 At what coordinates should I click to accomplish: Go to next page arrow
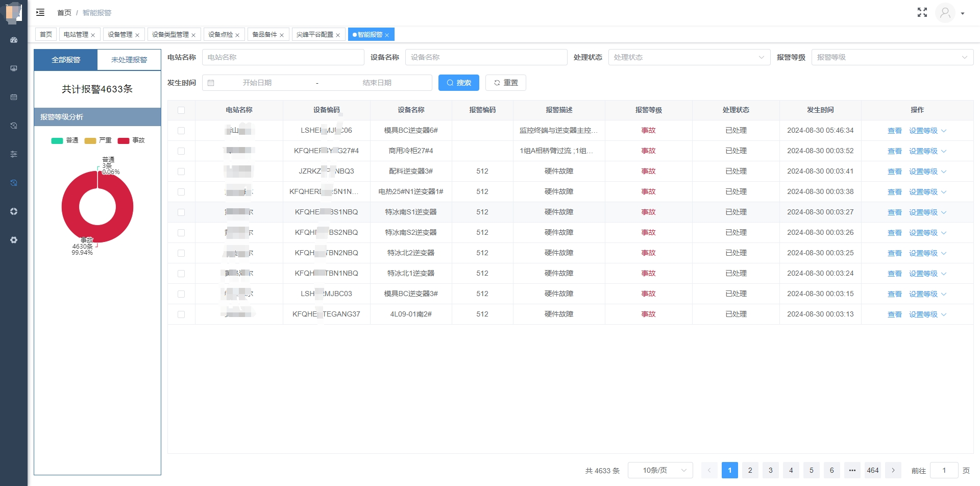pos(893,470)
